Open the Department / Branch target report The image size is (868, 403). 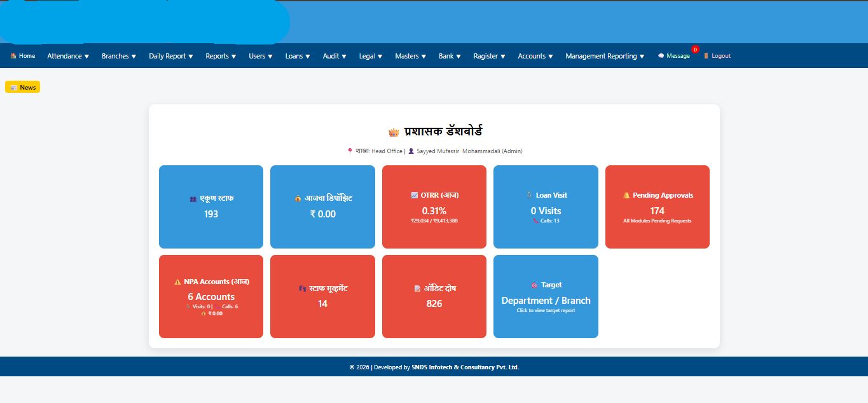546,301
